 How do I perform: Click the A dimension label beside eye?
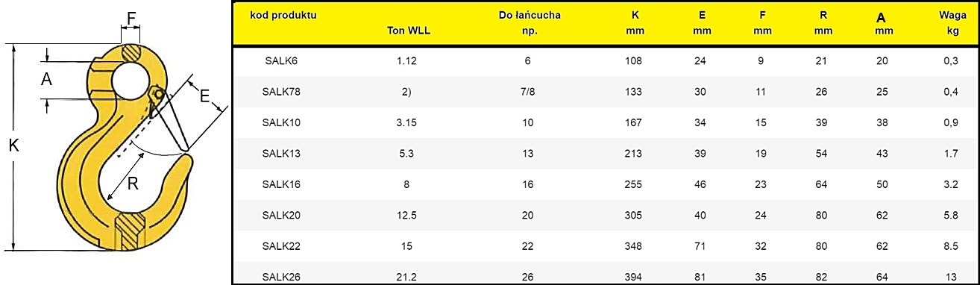click(x=46, y=80)
